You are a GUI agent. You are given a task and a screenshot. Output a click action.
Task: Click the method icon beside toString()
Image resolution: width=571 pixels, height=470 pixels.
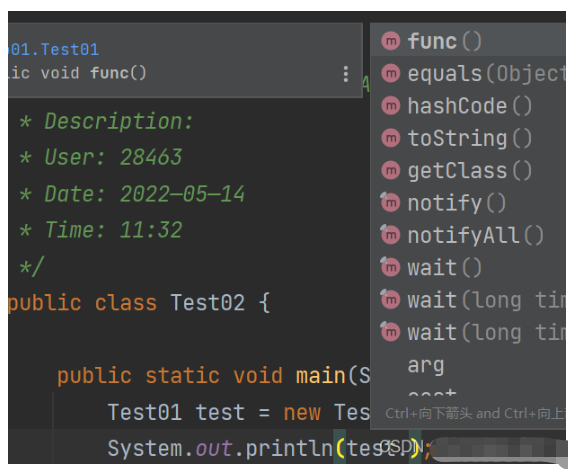click(391, 138)
